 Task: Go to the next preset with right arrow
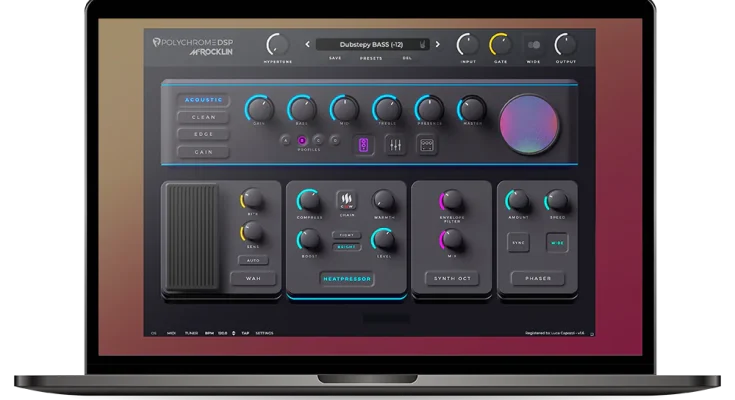[437, 44]
